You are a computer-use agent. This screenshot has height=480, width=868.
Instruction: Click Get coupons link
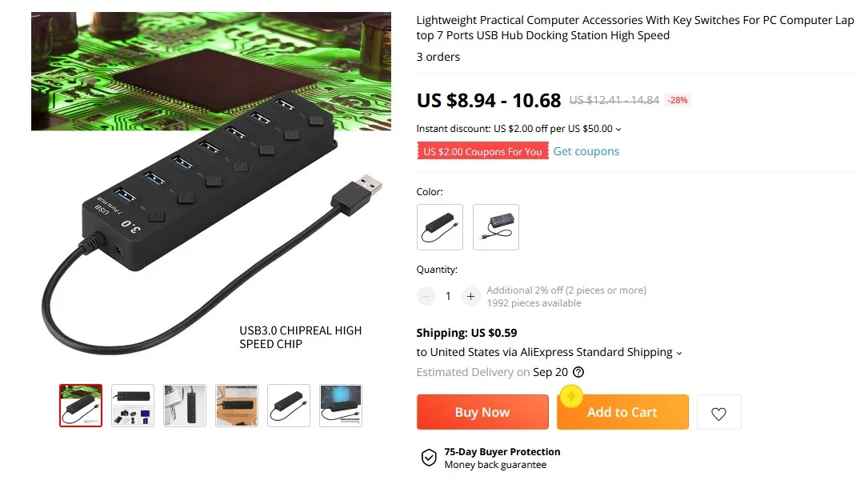coord(586,151)
